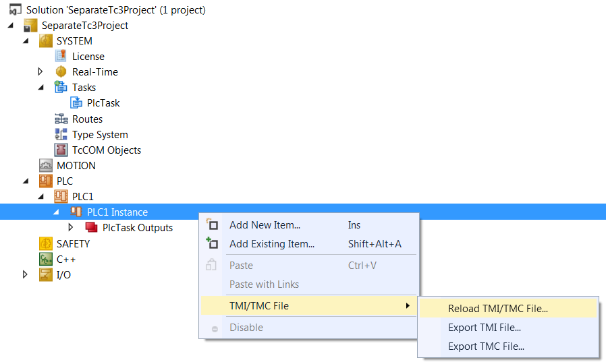The image size is (606, 364).
Task: Collapse the Tasks tree node
Action: click(41, 87)
